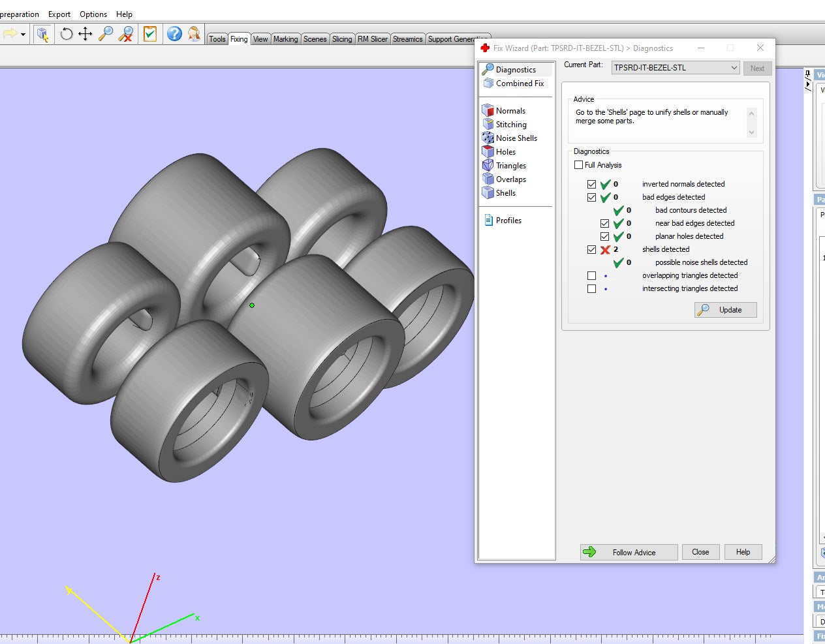Click the Update diagnostics button

[725, 310]
